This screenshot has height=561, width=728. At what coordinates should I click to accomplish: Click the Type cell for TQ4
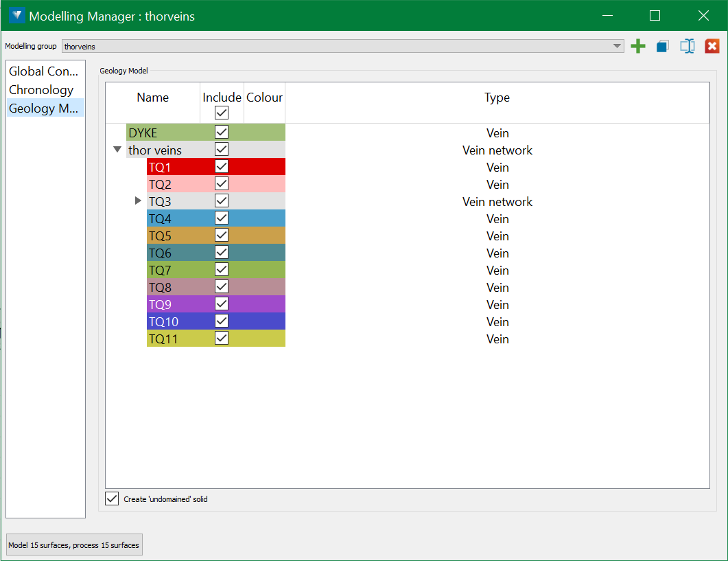coord(497,219)
